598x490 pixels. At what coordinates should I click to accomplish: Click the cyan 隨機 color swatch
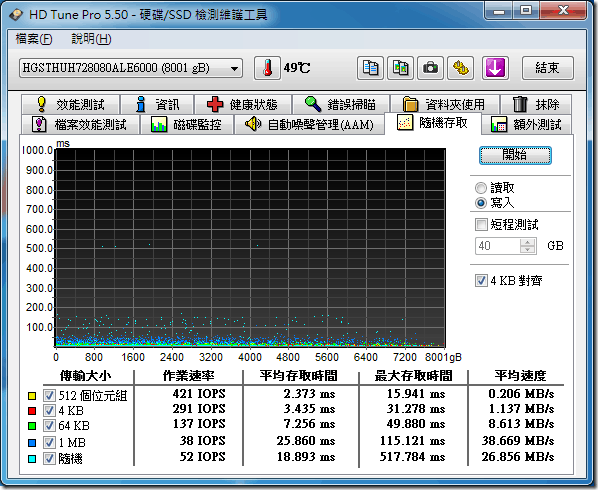click(x=32, y=459)
